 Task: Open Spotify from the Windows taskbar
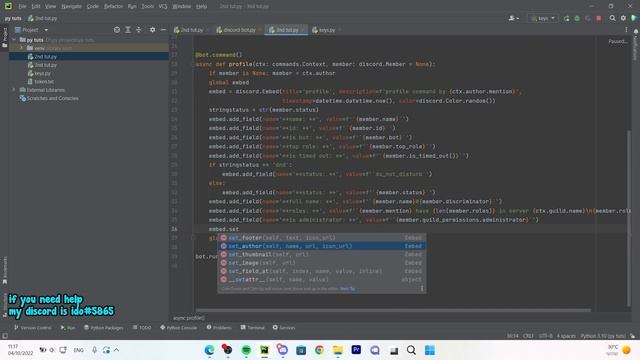click(x=246, y=350)
